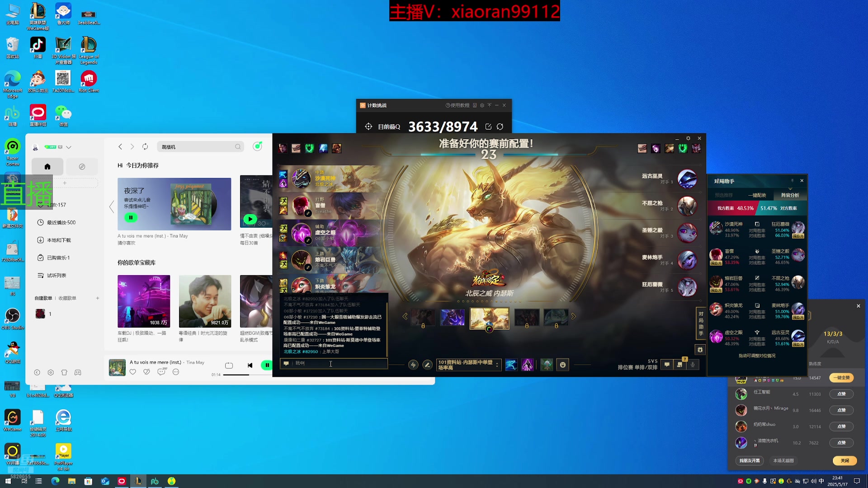Open QQ Music settings hexagon icon
This screenshot has height=488, width=868.
(x=51, y=373)
